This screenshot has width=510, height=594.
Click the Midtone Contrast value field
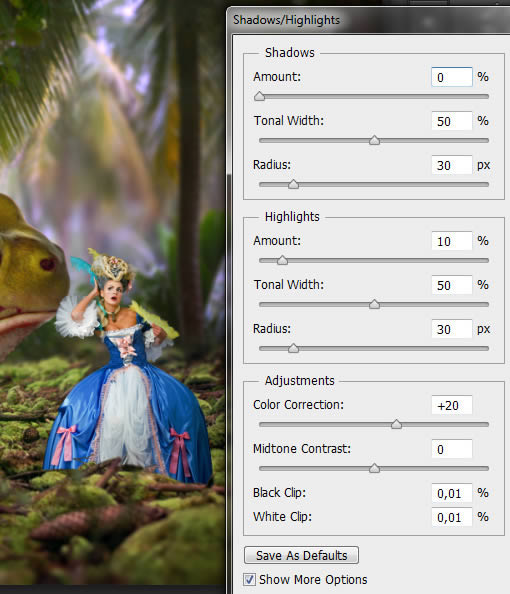coord(452,449)
